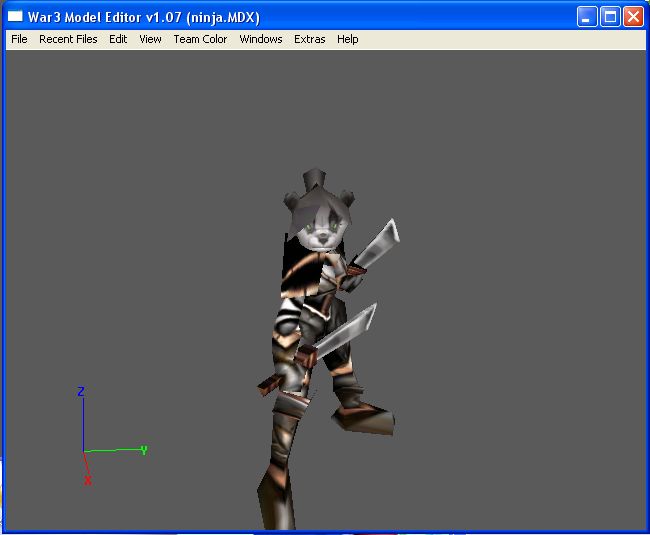Click the War3 Model Editor title text

click(144, 17)
